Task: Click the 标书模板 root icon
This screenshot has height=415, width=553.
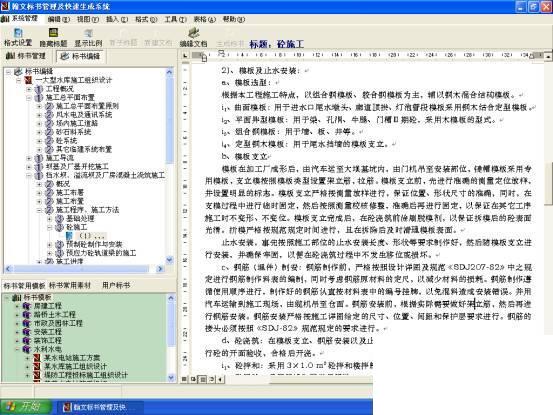Action: click(17, 298)
